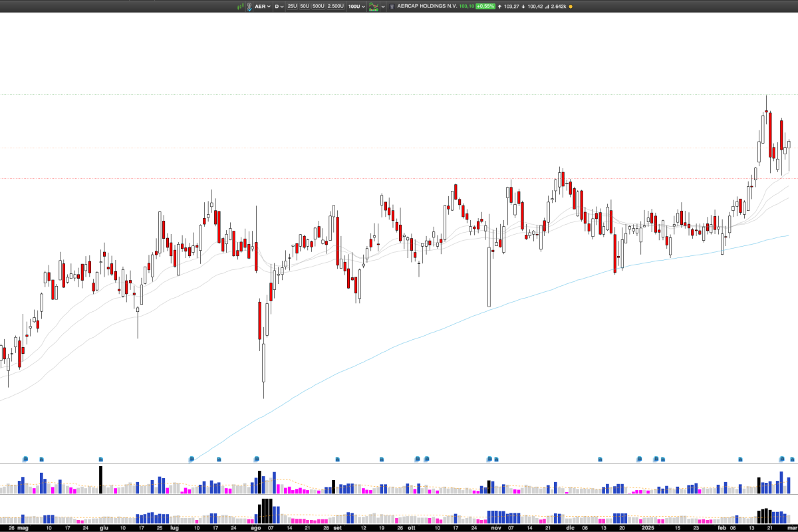The height and width of the screenshot is (532, 798).
Task: Select the 2.500U bar range button
Action: (336, 6)
